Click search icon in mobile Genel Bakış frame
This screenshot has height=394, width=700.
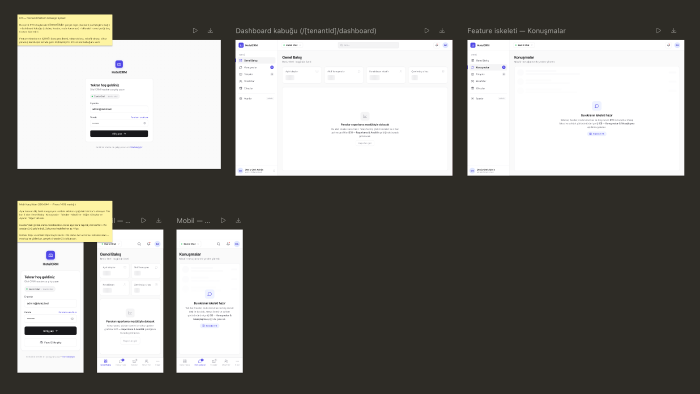tap(139, 244)
